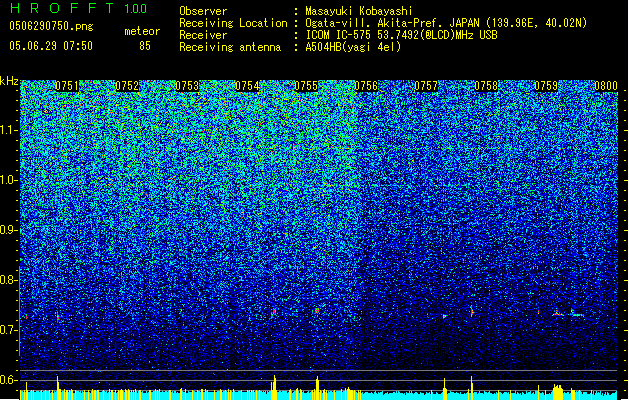Screen dimensions: 629x400
Task: Click the ICOM IC-575 53.7492 MHz text
Action: click(401, 35)
